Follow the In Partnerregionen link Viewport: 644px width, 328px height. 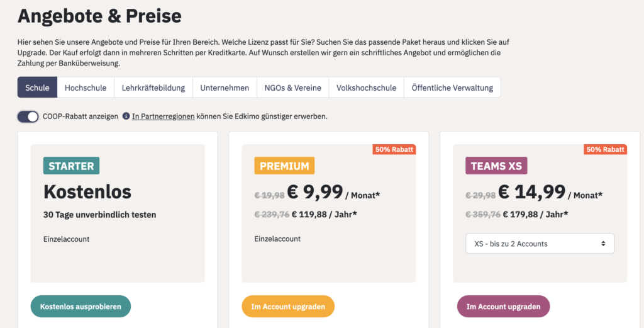[163, 116]
